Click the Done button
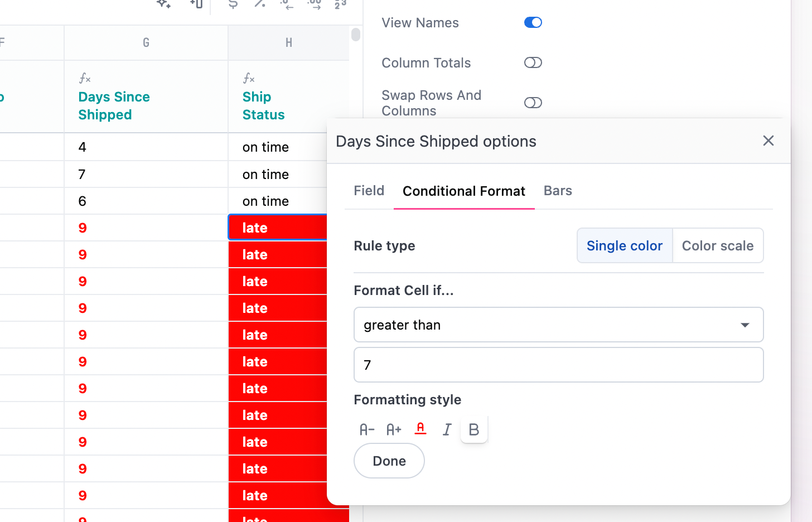Image resolution: width=812 pixels, height=522 pixels. (389, 461)
